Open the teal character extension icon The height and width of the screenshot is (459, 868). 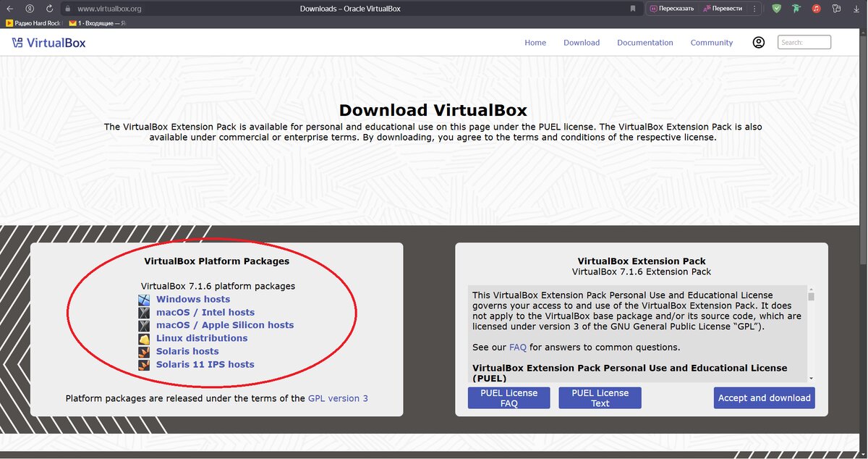click(796, 9)
